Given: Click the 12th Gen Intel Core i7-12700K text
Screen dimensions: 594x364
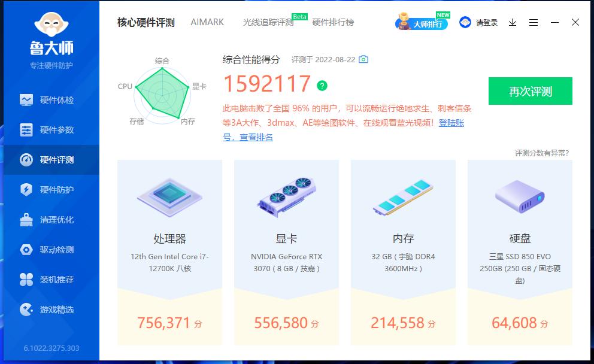Looking at the screenshot, I should pos(169,262).
